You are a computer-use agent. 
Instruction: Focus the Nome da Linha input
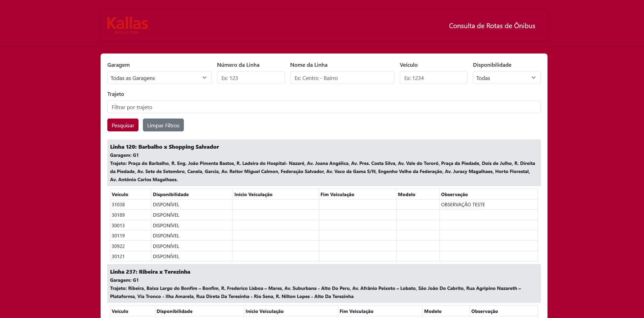(342, 78)
